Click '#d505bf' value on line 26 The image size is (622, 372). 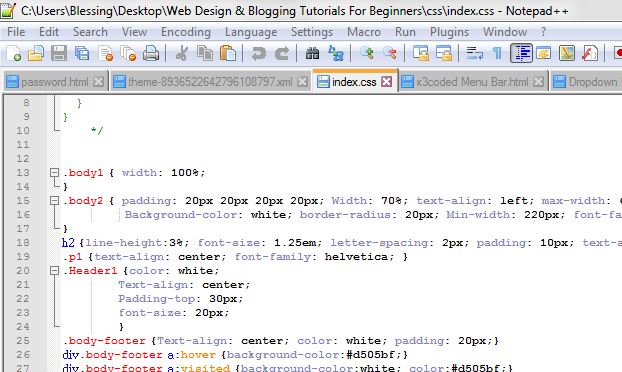click(370, 355)
